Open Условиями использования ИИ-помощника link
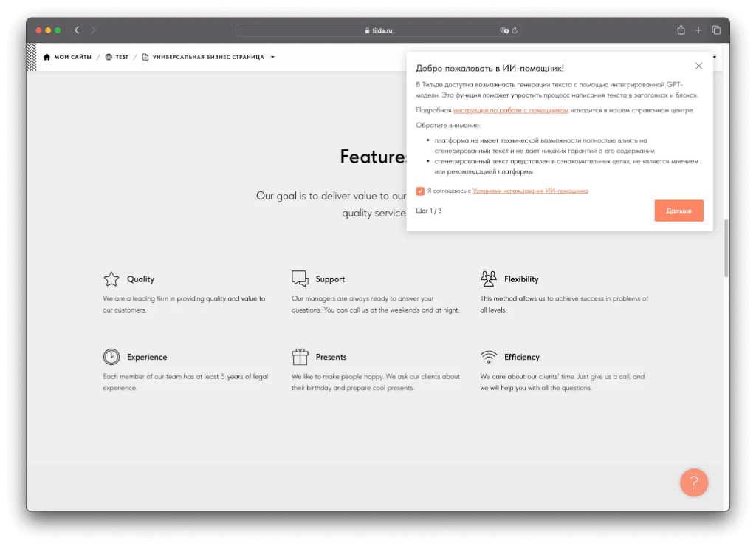This screenshot has width=756, height=546. (530, 191)
